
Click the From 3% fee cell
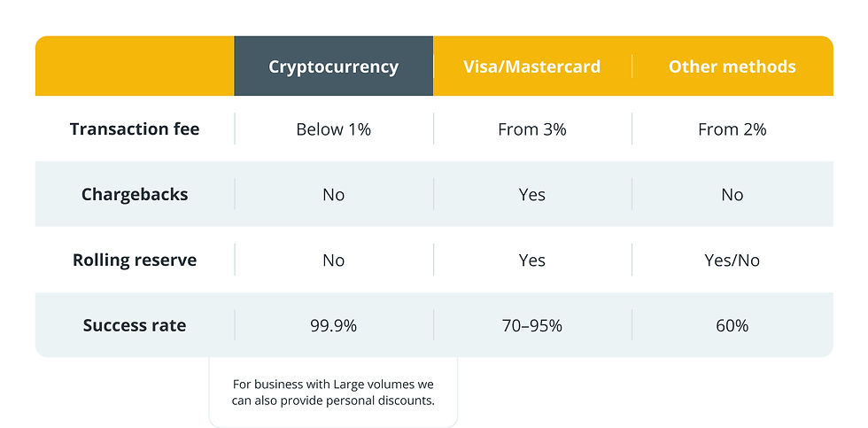tap(532, 129)
